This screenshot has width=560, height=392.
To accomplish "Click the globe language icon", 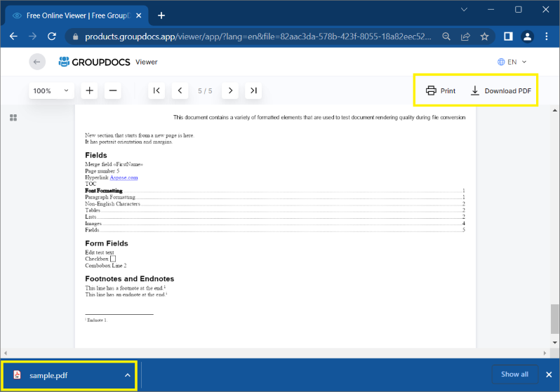I will click(x=501, y=62).
